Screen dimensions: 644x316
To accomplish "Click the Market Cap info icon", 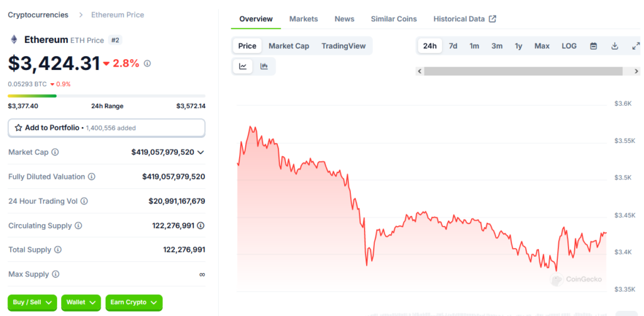I will point(55,152).
